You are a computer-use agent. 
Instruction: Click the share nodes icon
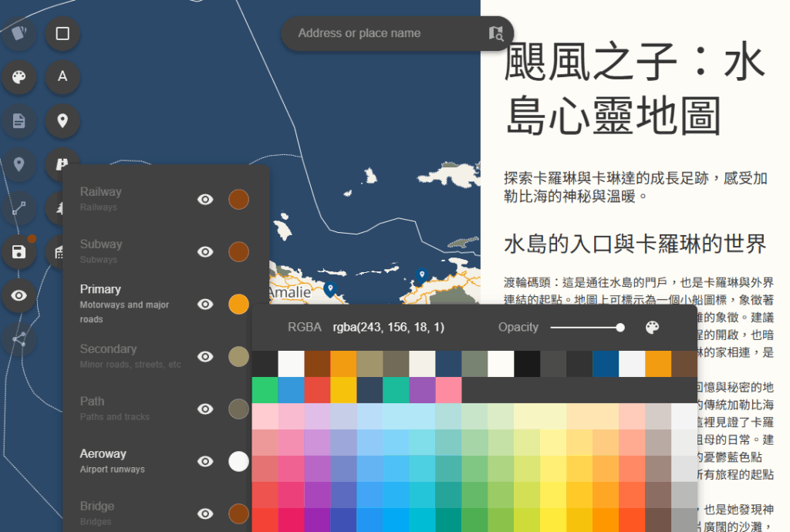(19, 338)
